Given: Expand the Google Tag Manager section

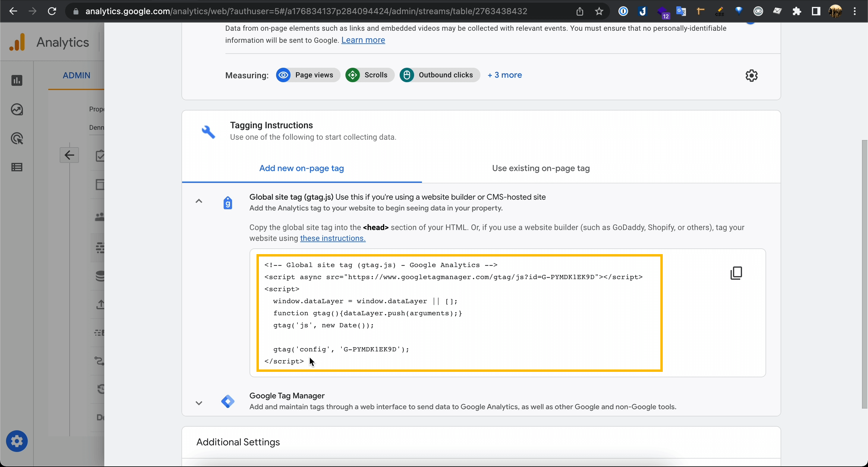Looking at the screenshot, I should 199,403.
